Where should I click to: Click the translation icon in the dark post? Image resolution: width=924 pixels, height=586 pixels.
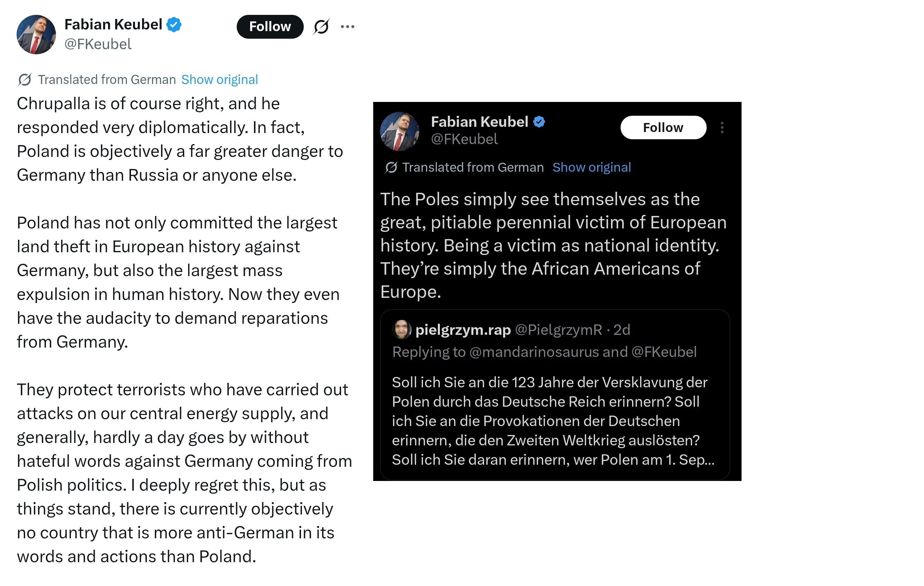tap(391, 167)
